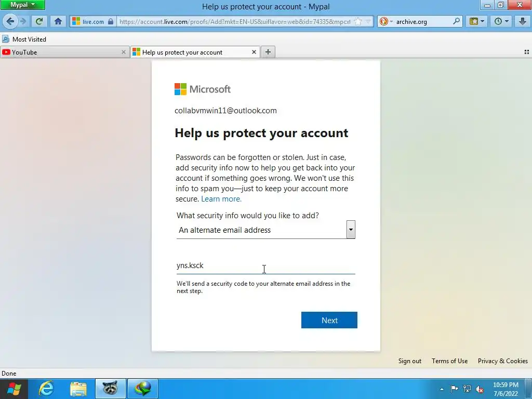Open the address bar history dropdown arrow

pyautogui.click(x=368, y=21)
